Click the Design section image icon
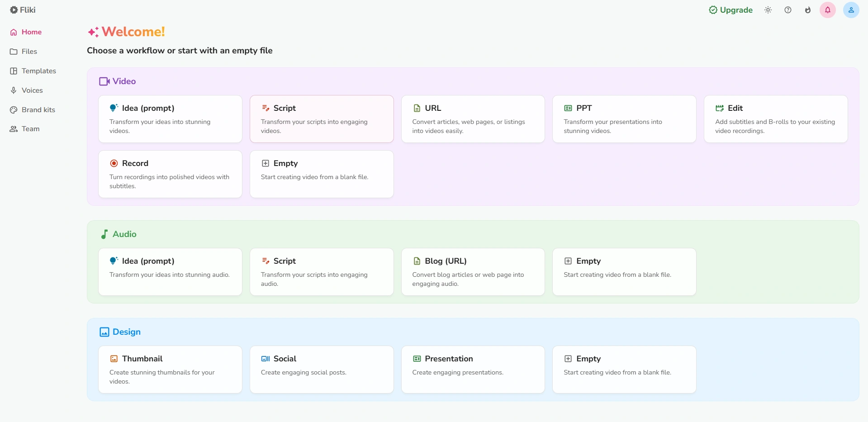 pos(104,332)
